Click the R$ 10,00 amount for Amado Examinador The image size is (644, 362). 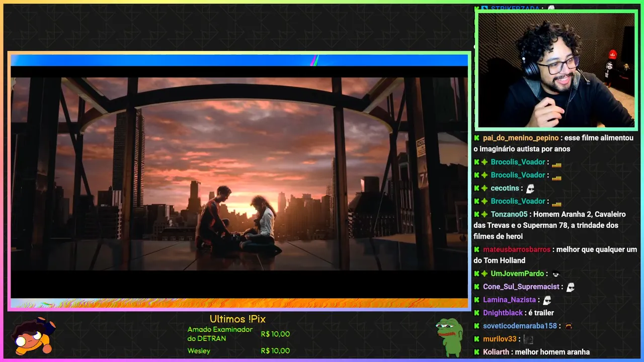click(275, 334)
